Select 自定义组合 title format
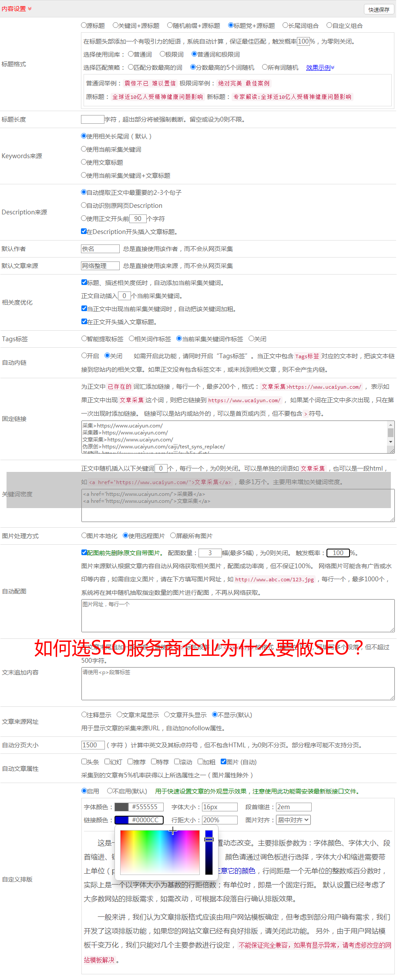The image size is (397, 980). click(x=330, y=25)
